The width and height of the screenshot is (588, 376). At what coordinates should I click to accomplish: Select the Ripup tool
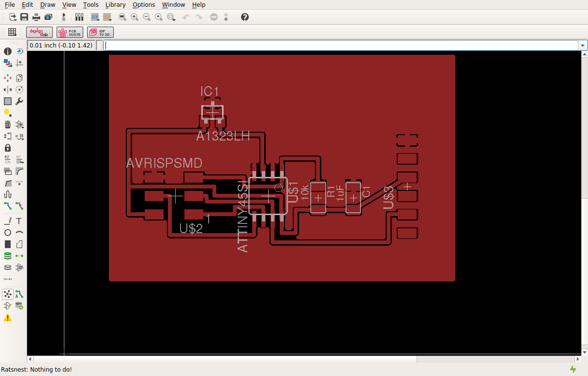(x=19, y=206)
